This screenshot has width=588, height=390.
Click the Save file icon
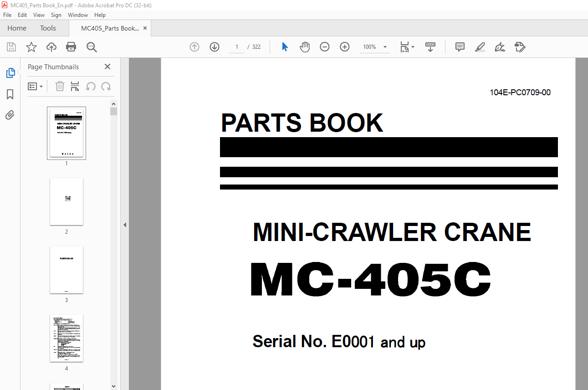[x=11, y=47]
